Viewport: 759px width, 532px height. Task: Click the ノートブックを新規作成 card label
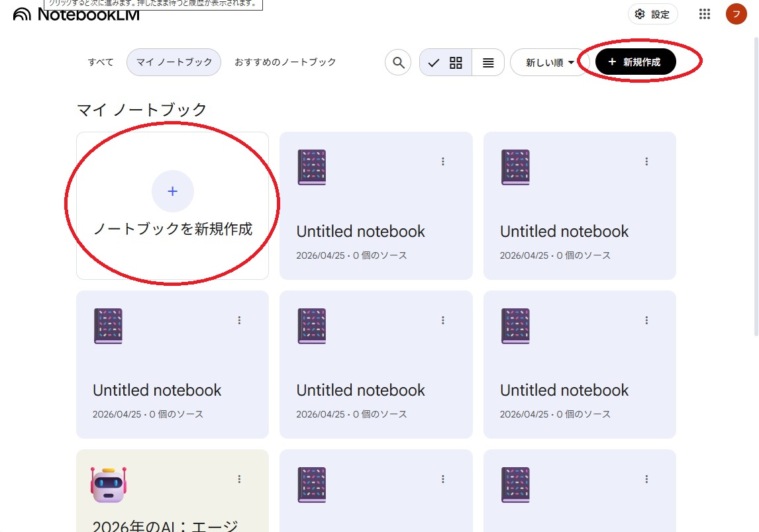pyautogui.click(x=173, y=229)
